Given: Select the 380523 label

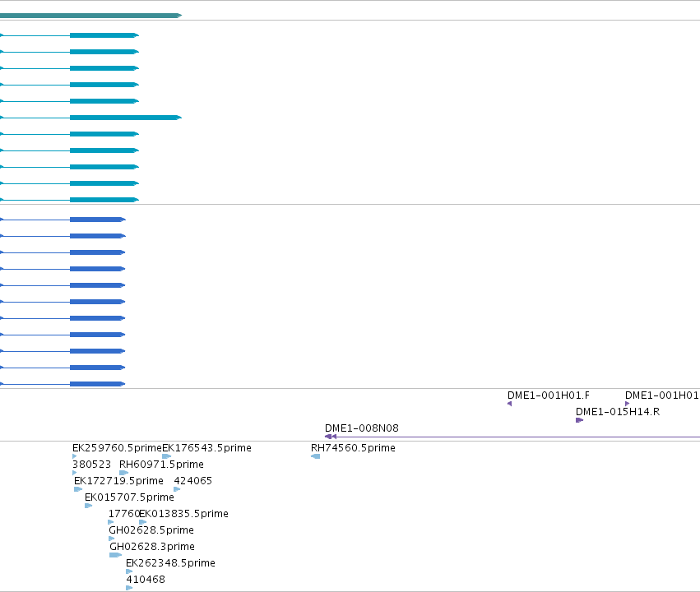Looking at the screenshot, I should pos(91,465).
